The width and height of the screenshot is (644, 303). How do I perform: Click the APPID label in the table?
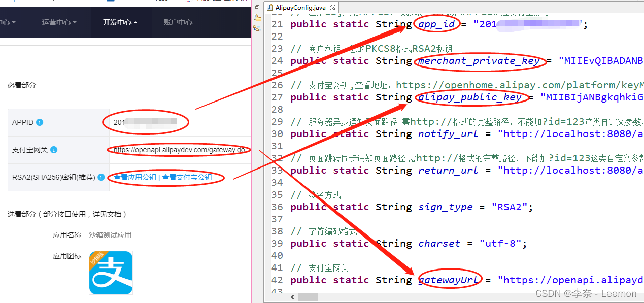click(23, 122)
